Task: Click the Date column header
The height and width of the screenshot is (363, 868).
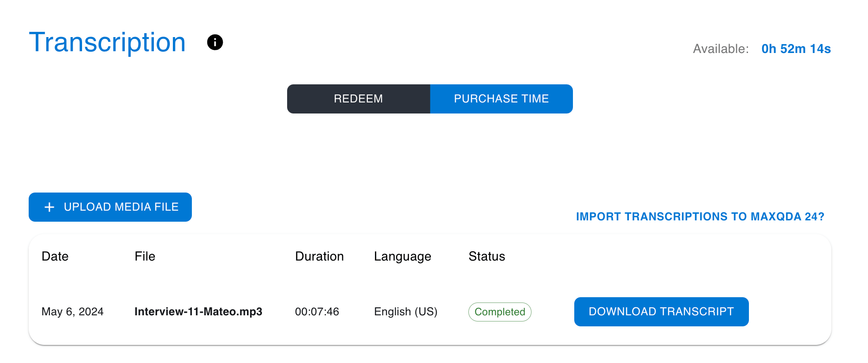Action: (x=55, y=256)
